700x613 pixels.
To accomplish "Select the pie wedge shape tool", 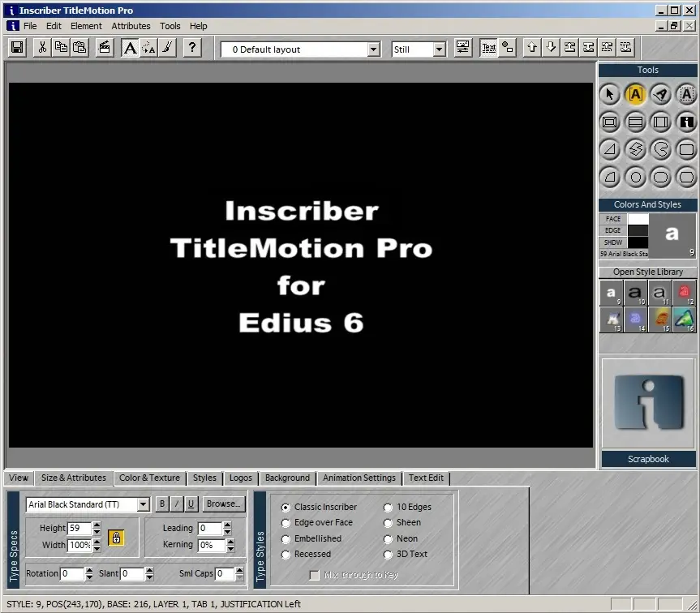I will (x=661, y=149).
